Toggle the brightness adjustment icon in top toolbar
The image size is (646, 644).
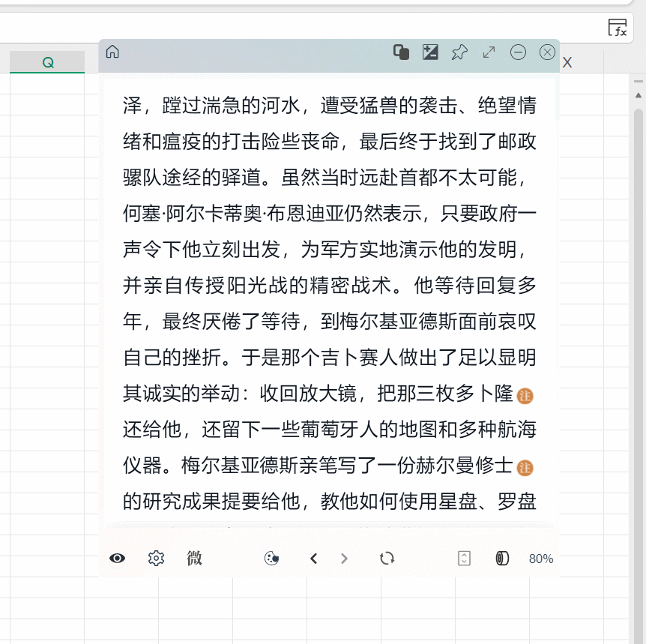(430, 52)
